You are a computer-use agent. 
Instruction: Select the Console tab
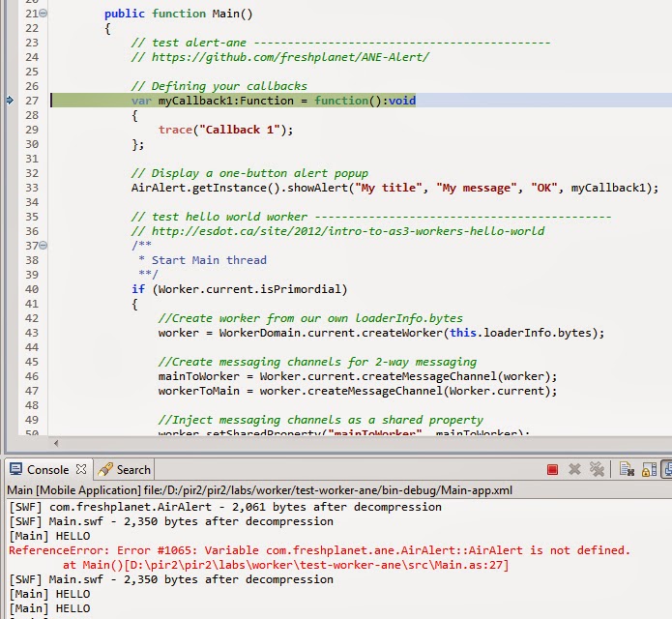[x=47, y=470]
